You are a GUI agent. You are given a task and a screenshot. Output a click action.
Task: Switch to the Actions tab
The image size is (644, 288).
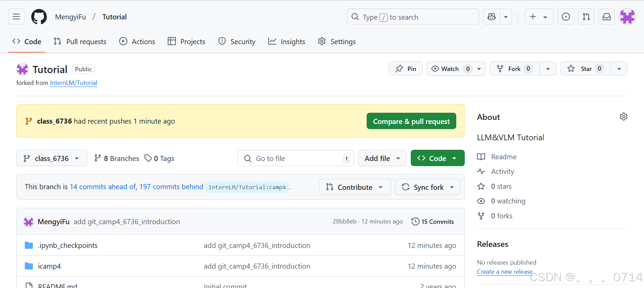tap(137, 41)
